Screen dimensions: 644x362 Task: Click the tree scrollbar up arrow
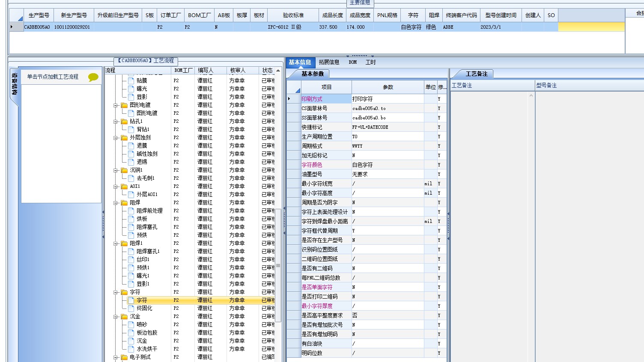coord(278,71)
